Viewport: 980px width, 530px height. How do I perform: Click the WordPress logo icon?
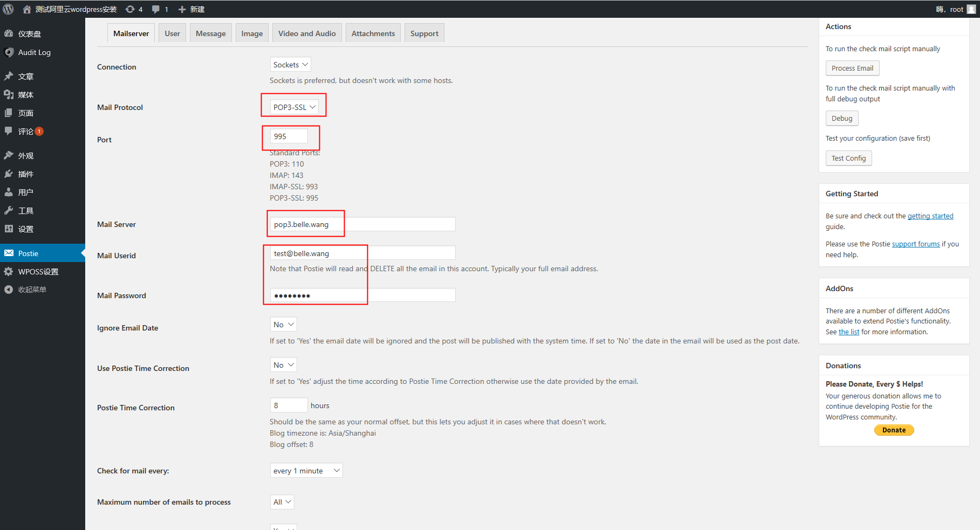click(x=8, y=9)
